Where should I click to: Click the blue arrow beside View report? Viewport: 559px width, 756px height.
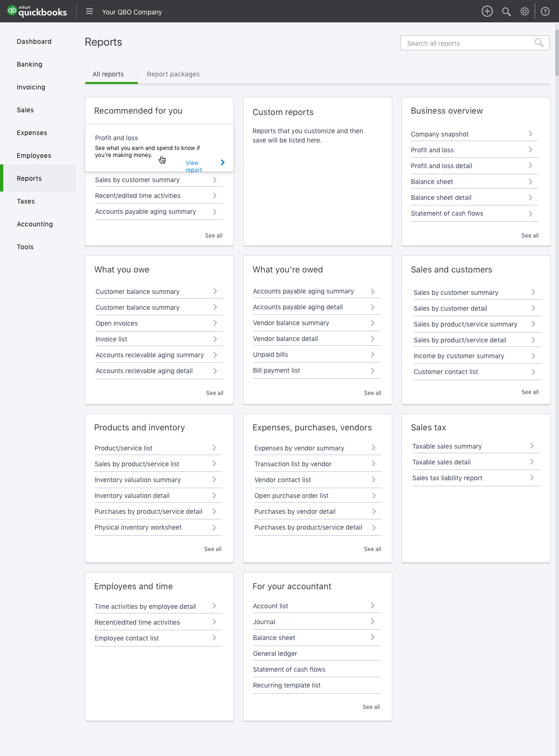(223, 163)
